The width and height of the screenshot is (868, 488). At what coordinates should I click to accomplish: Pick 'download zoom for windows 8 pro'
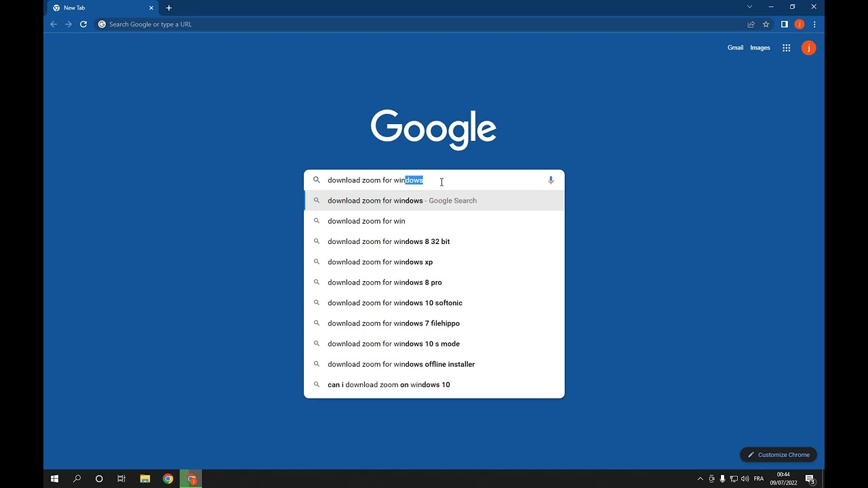tap(434, 282)
